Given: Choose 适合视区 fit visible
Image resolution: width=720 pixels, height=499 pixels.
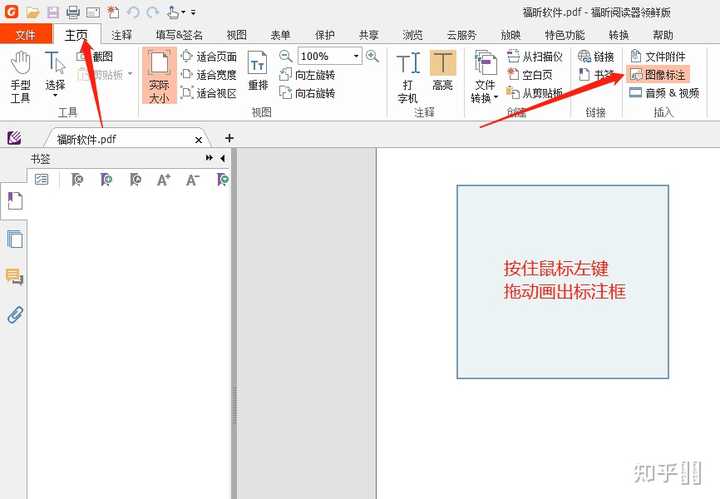Looking at the screenshot, I should tap(209, 93).
